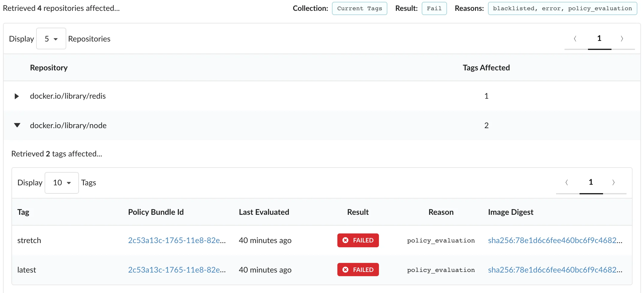The height and width of the screenshot is (293, 644).
Task: Click the previous page chevron for Repositories
Action: (x=575, y=39)
